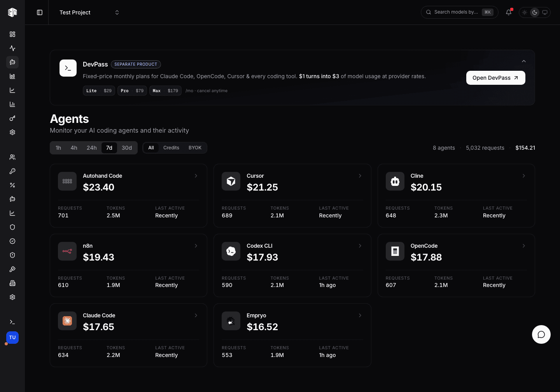
Task: Select the All billing filter
Action: [151, 148]
